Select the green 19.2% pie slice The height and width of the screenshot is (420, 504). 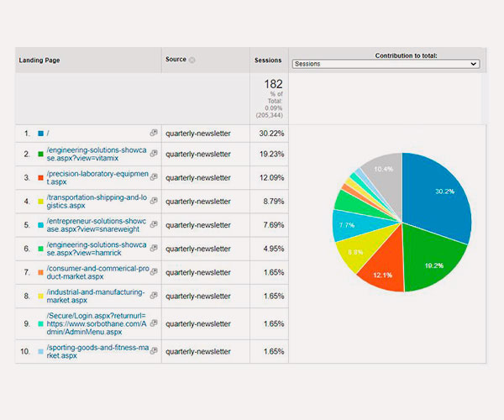pyautogui.click(x=431, y=260)
